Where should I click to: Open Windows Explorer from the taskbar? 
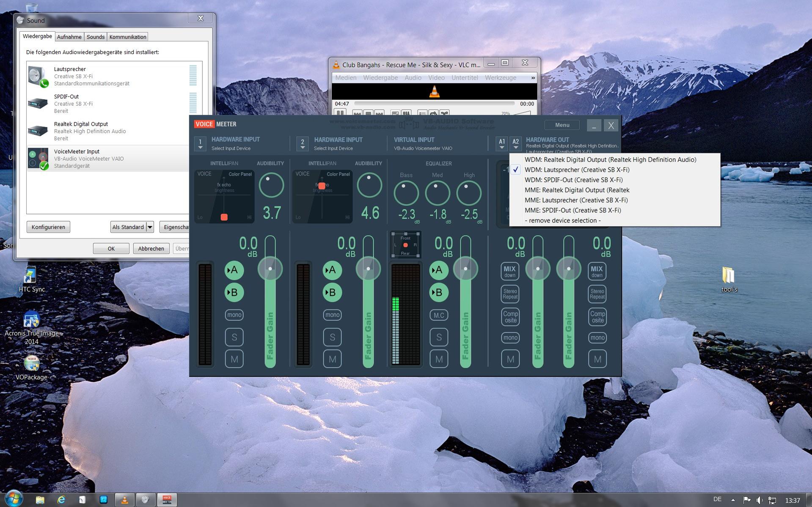click(40, 500)
